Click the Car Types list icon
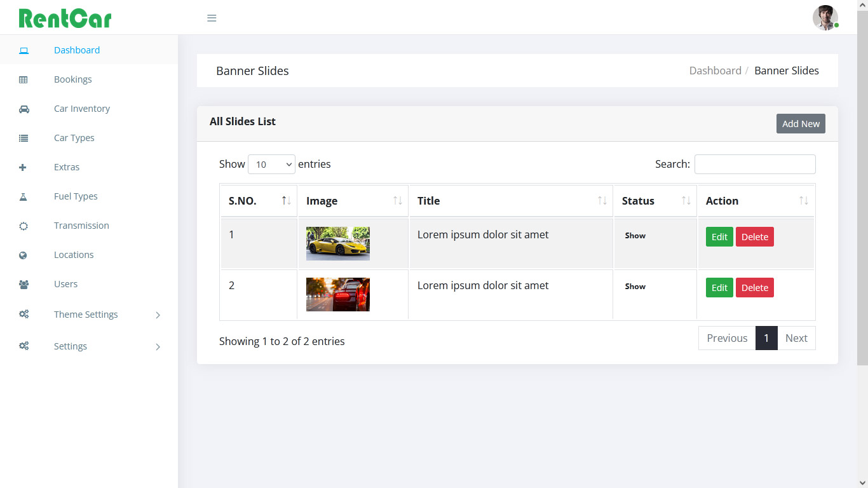 point(24,137)
